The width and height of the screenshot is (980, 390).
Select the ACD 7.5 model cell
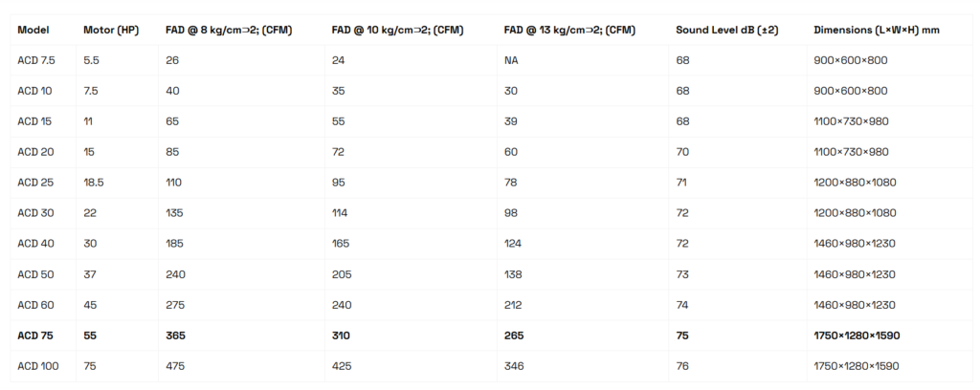pyautogui.click(x=36, y=60)
